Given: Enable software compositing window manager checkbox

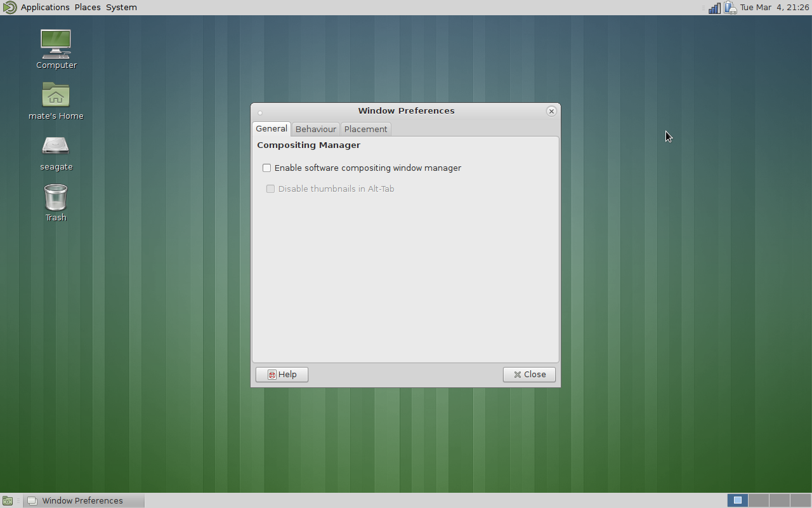Looking at the screenshot, I should point(267,168).
